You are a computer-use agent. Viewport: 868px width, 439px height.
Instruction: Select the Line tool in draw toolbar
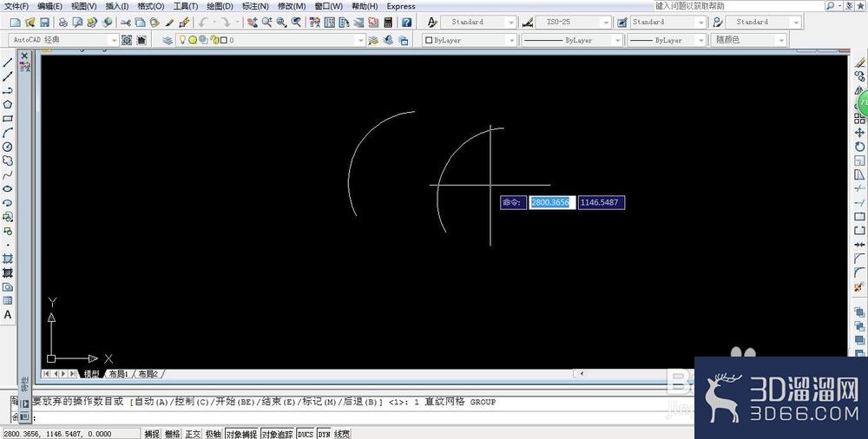[x=8, y=62]
